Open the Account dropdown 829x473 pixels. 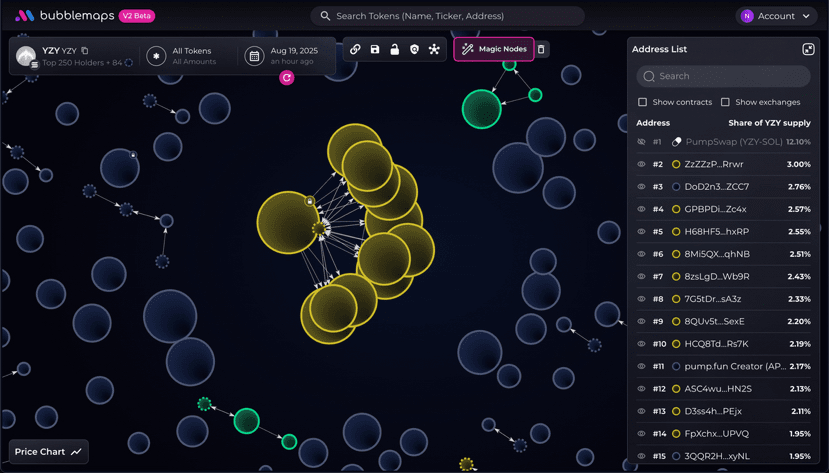(776, 16)
